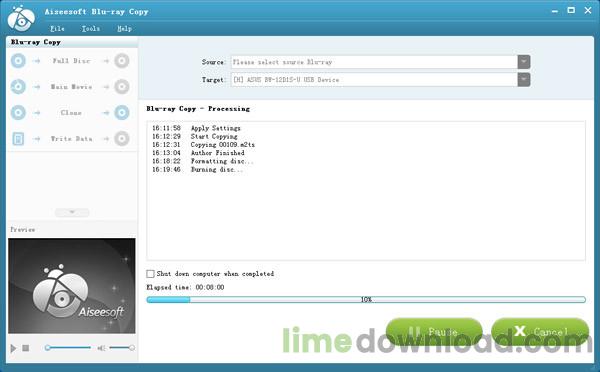Screen dimensions: 600x372
Task: Open the Target device dropdown
Action: (x=524, y=80)
